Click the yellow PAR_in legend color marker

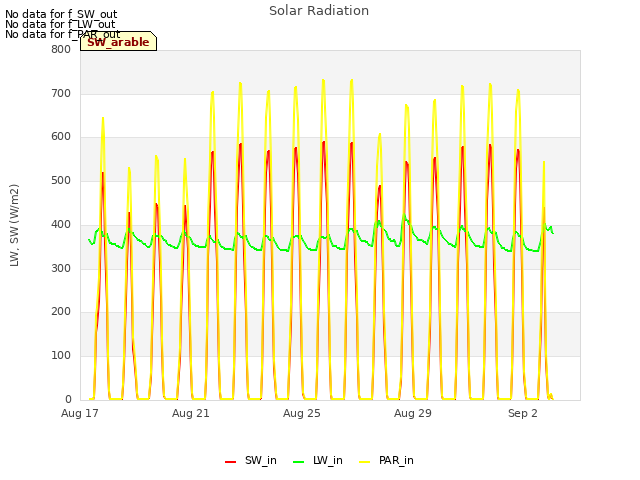click(364, 462)
